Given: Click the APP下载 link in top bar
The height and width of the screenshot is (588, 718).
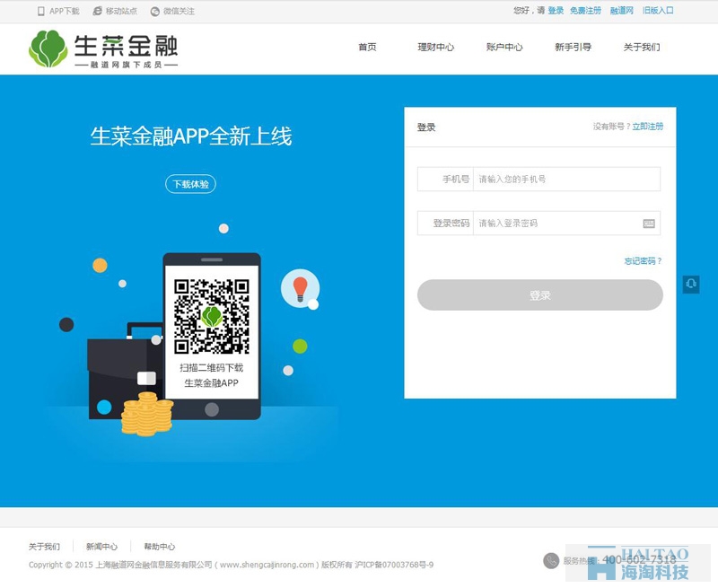Looking at the screenshot, I should pyautogui.click(x=65, y=11).
